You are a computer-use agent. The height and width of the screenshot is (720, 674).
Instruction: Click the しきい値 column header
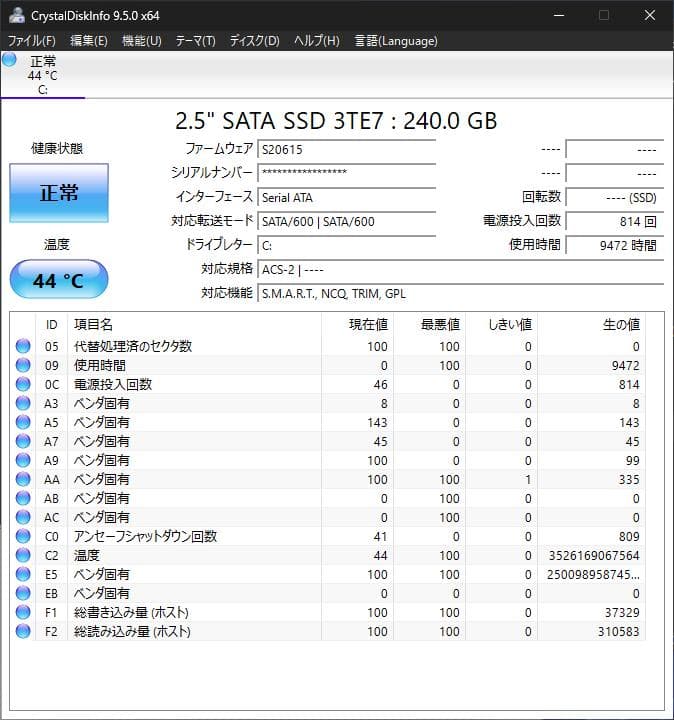pos(501,325)
